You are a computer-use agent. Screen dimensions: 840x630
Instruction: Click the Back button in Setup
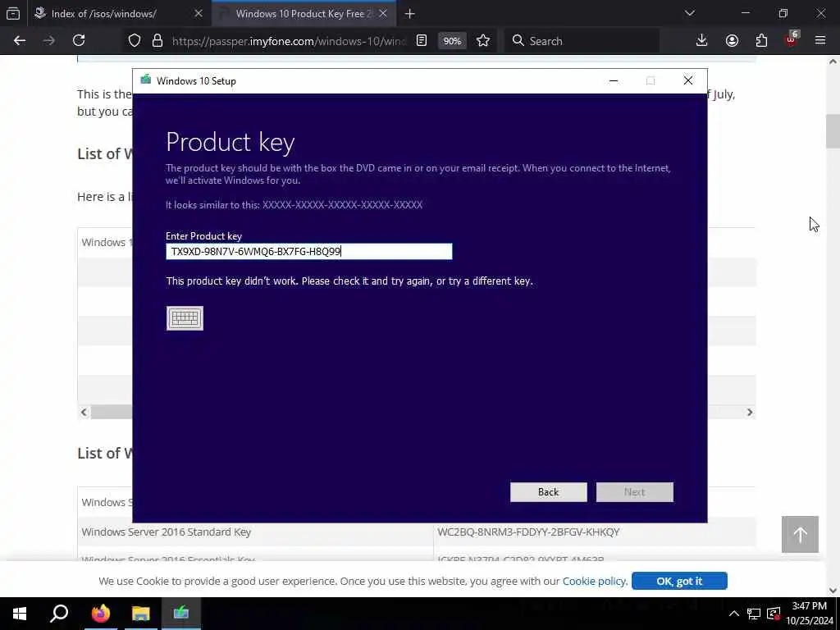[548, 492]
